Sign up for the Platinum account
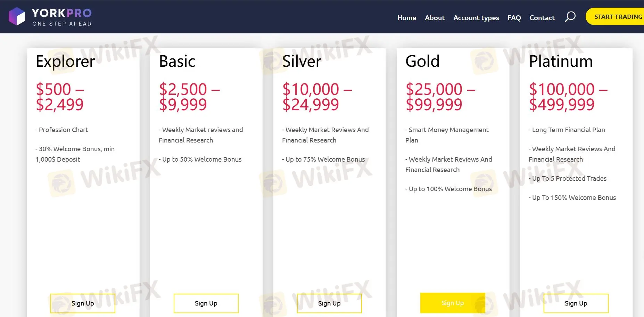The image size is (644, 317). [576, 303]
